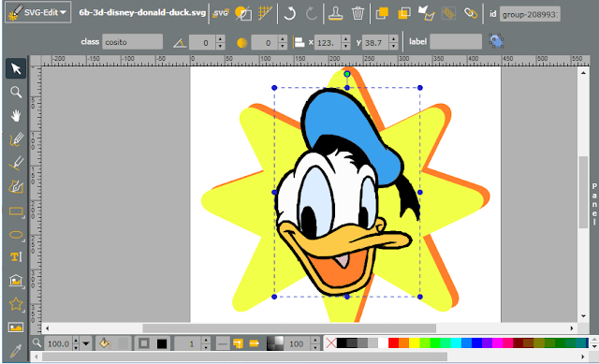
Task: Increase the blur value
Action: coord(283,38)
